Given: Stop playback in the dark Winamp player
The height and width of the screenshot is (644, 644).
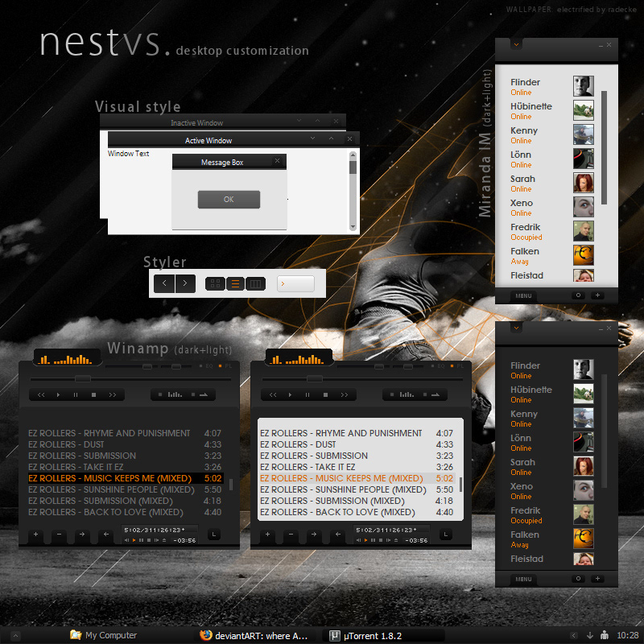Looking at the screenshot, I should point(93,394).
